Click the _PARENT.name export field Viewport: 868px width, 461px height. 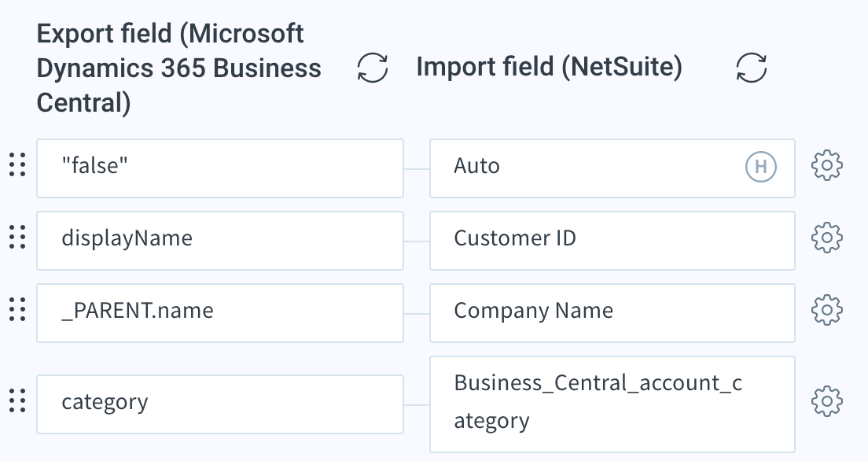220,313
